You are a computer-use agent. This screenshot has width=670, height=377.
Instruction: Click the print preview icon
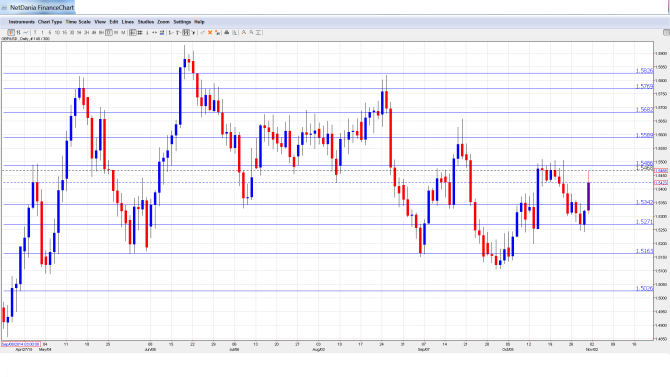[x=234, y=32]
